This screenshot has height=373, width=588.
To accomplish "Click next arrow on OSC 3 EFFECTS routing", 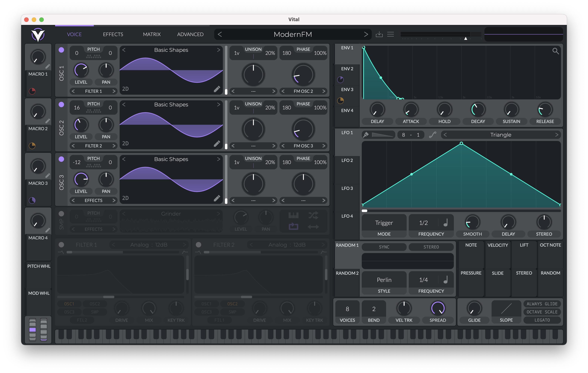I will tap(114, 200).
